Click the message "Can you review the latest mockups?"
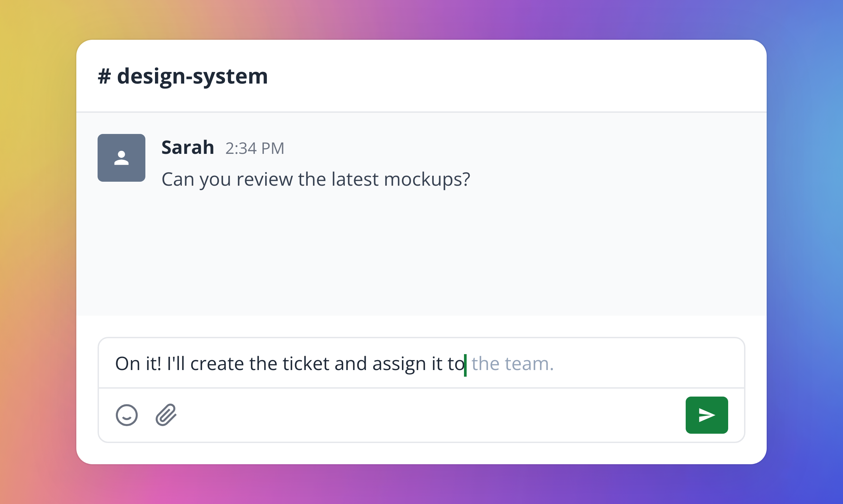Image resolution: width=843 pixels, height=504 pixels. pyautogui.click(x=316, y=179)
